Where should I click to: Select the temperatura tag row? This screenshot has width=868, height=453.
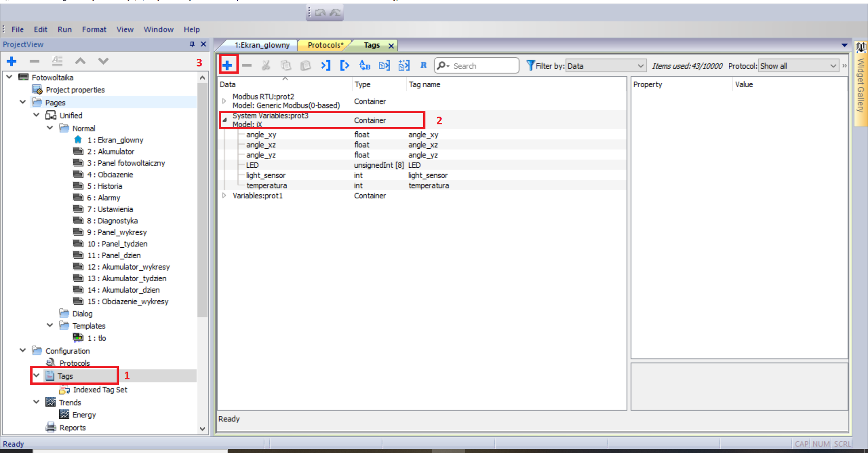coord(422,186)
